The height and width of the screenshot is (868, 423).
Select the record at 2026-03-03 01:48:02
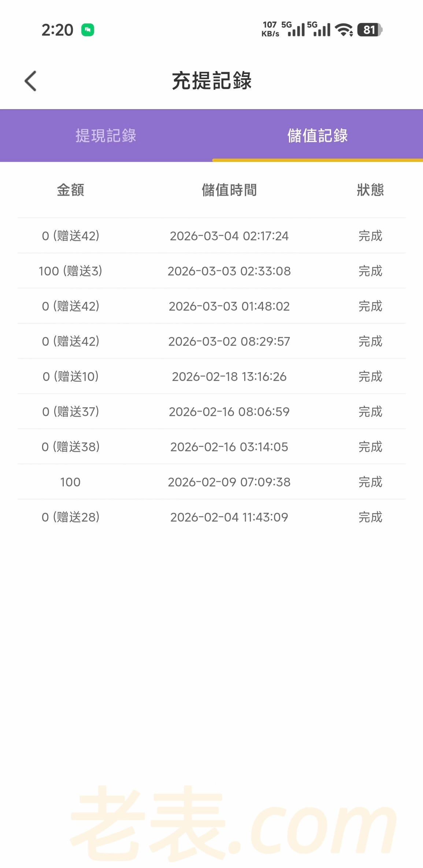[229, 306]
